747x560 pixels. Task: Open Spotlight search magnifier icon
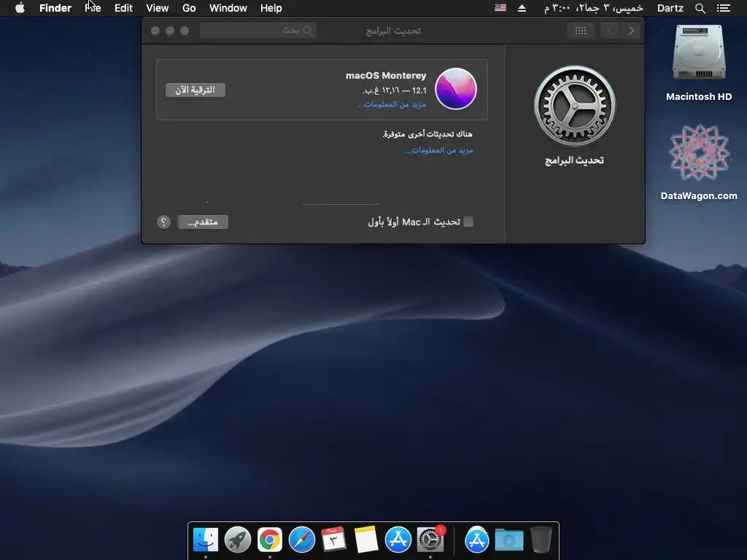point(700,8)
